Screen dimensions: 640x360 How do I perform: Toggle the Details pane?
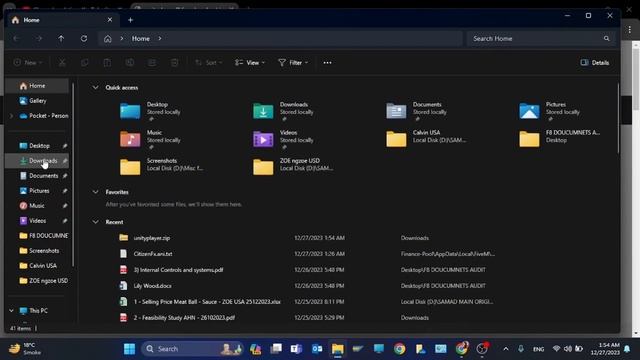[595, 62]
